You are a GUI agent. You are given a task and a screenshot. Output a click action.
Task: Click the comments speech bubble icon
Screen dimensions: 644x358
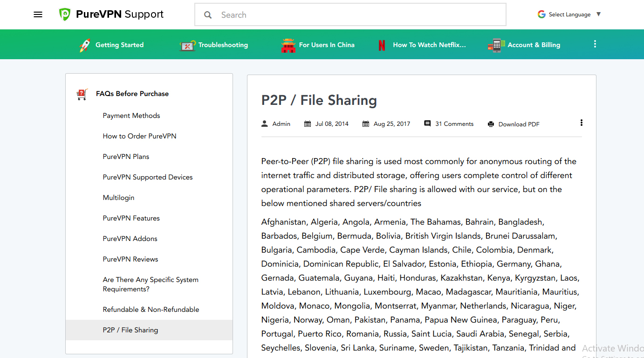[x=427, y=124]
